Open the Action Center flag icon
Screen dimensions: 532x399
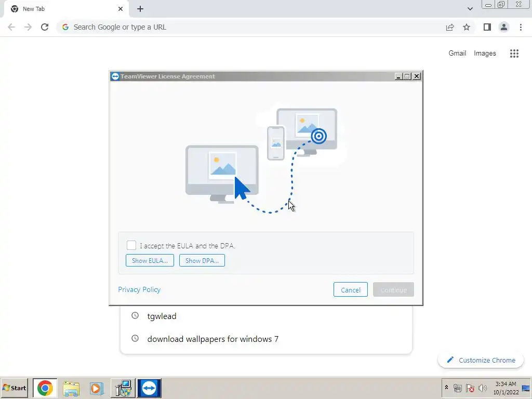[470, 388]
